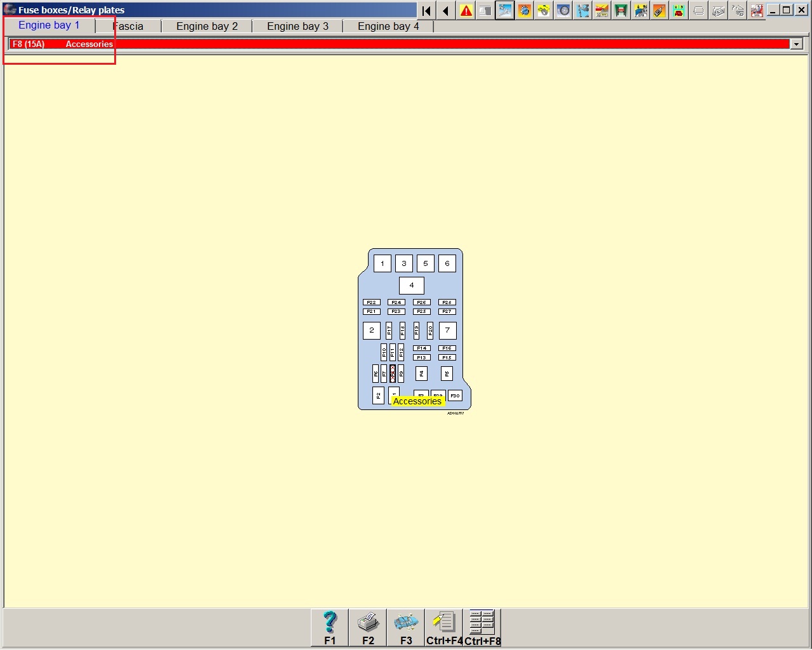Image resolution: width=812 pixels, height=650 pixels.
Task: Switch to the Fascia tab
Action: (x=129, y=26)
